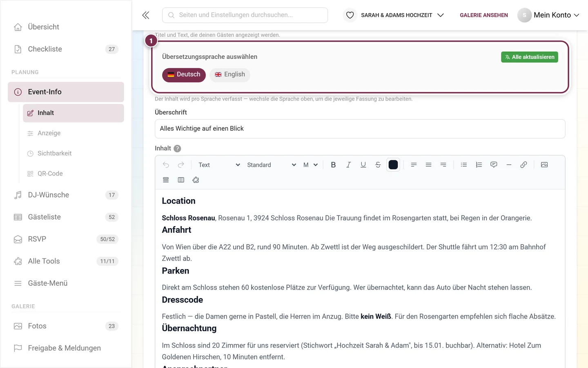This screenshot has height=368, width=588.
Task: Open Checkliste in sidebar
Action: click(x=66, y=49)
